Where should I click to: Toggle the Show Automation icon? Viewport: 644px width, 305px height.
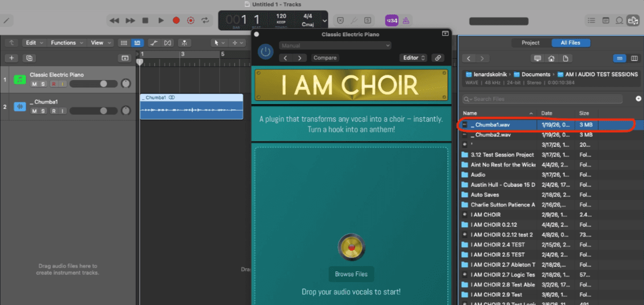pos(154,43)
